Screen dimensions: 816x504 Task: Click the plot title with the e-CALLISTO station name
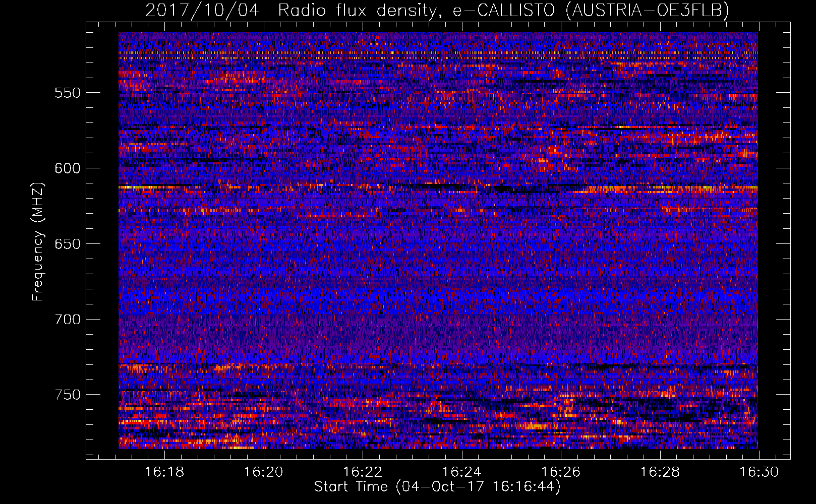[x=437, y=10]
